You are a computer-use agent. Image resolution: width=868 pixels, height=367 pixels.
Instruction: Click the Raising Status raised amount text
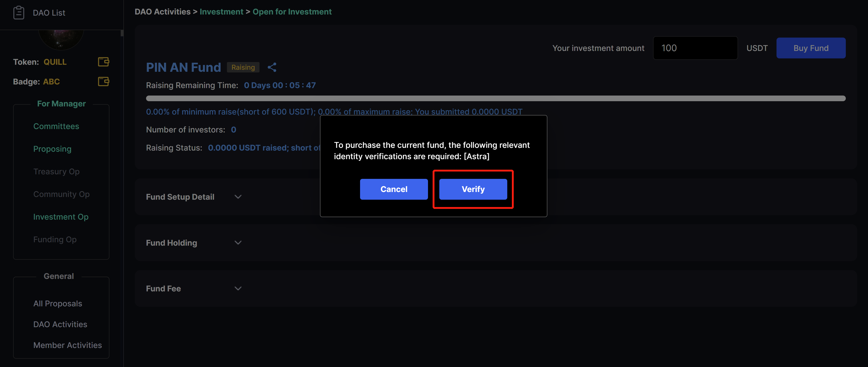coord(264,148)
